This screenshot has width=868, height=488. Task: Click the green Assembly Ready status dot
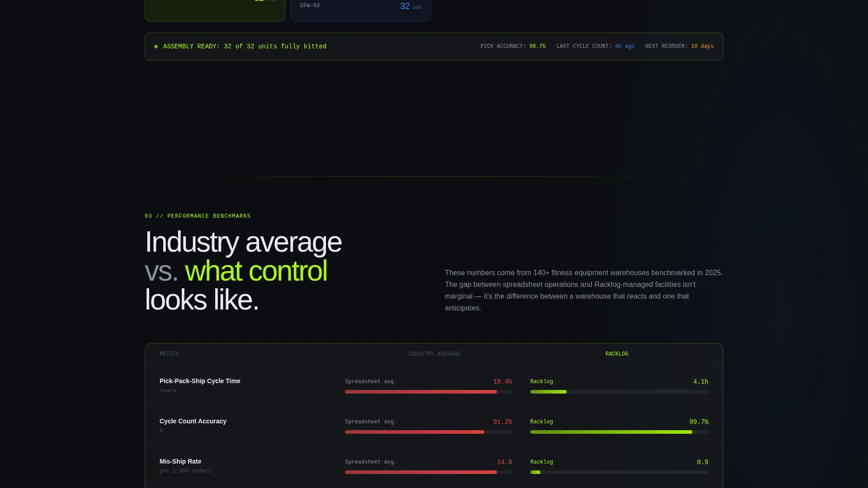(x=156, y=47)
